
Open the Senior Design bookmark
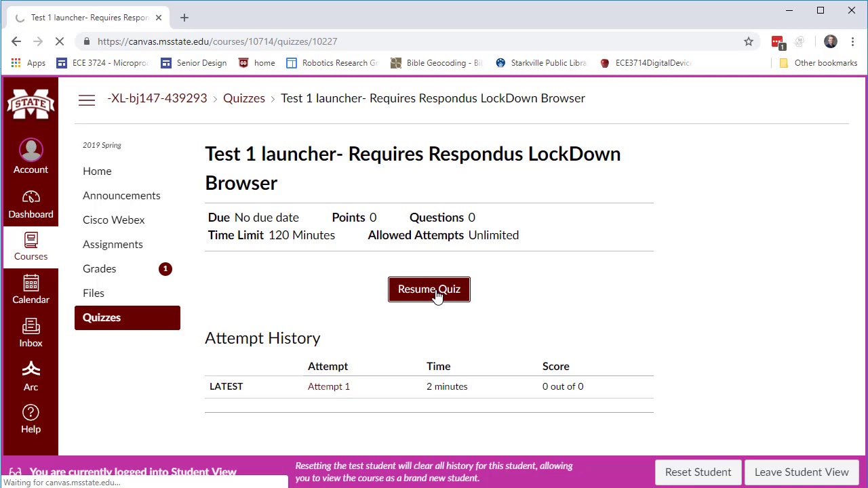[194, 63]
